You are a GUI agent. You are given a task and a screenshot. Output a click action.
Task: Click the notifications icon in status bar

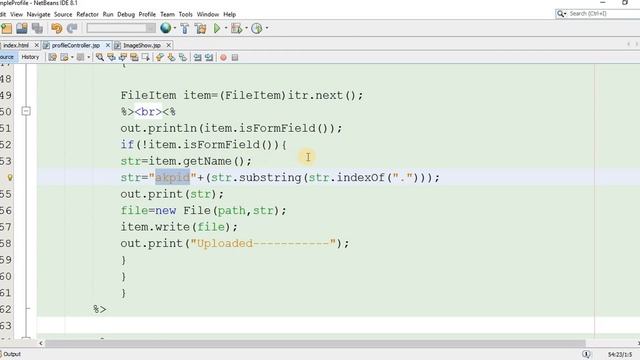click(x=586, y=354)
